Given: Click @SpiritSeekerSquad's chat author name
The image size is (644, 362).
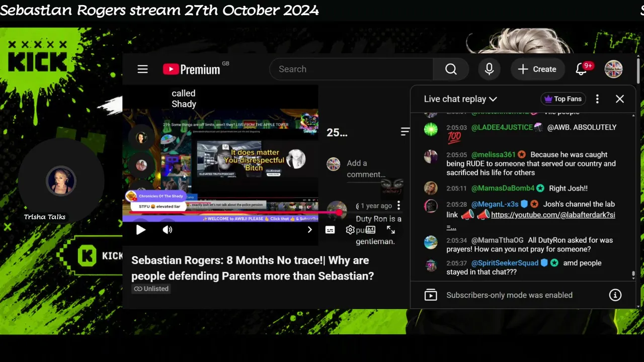Looking at the screenshot, I should pyautogui.click(x=505, y=263).
